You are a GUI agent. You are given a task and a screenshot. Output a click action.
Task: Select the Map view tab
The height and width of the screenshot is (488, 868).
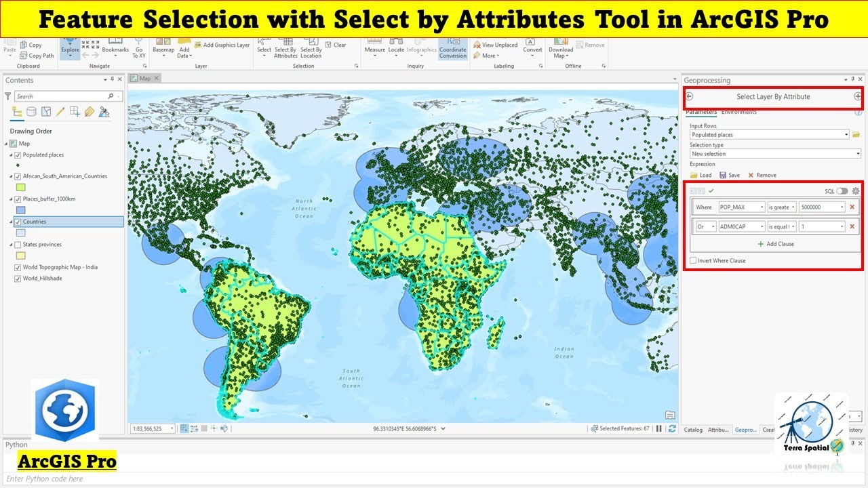144,79
